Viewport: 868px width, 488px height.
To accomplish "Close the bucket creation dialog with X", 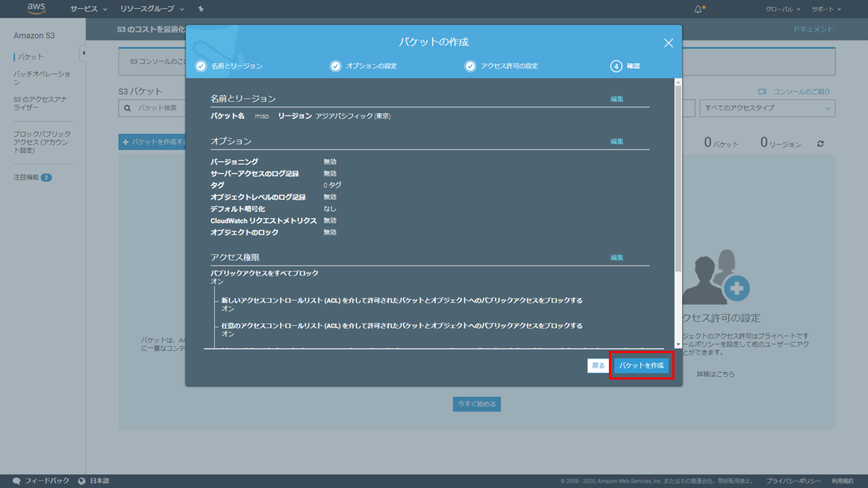I will [x=668, y=43].
